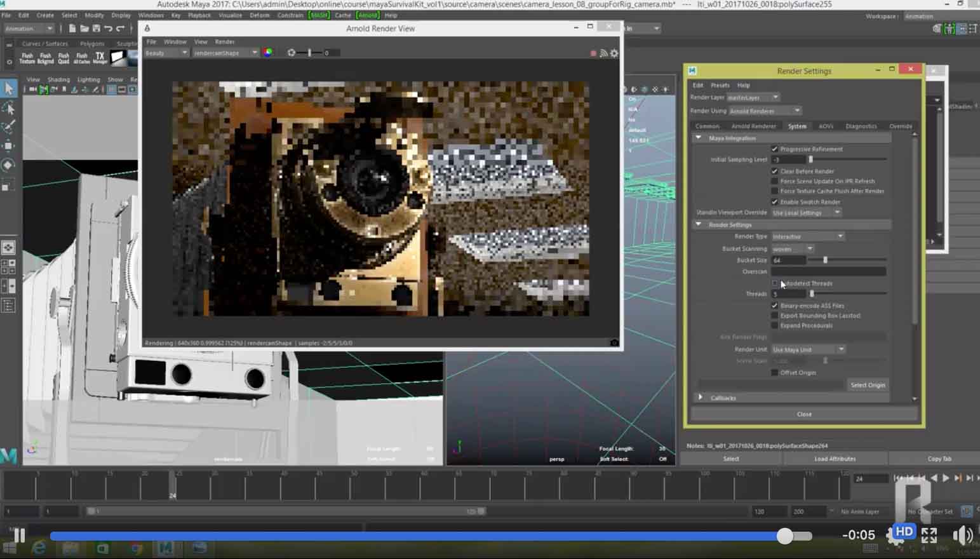This screenshot has width=980, height=559.
Task: Uncheck Progressive Refinement
Action: click(775, 149)
